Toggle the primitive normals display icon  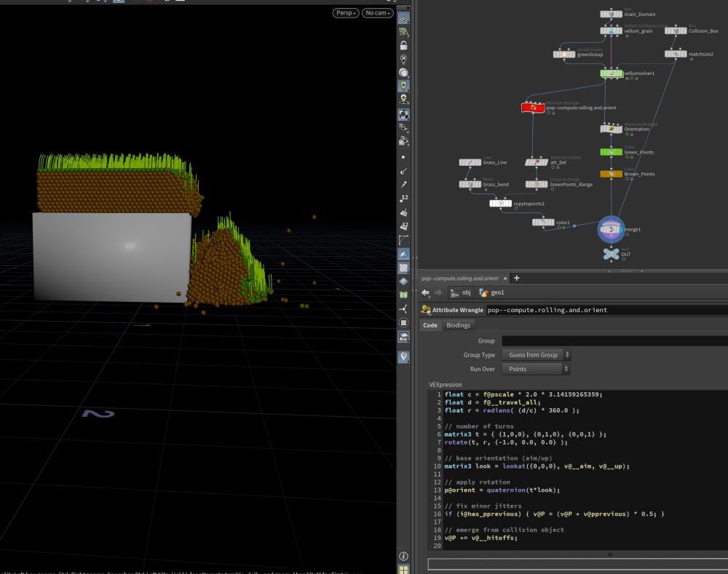(403, 212)
